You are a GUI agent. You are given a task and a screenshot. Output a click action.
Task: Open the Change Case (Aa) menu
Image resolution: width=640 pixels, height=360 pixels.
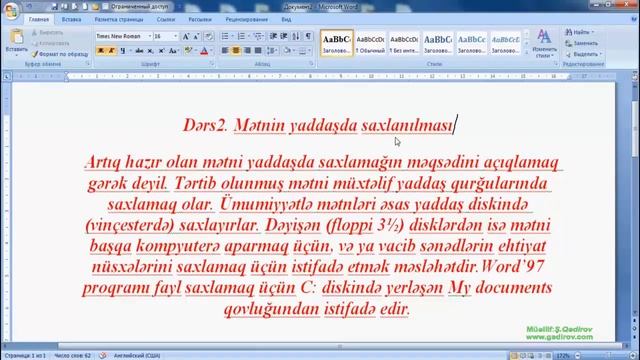(x=173, y=51)
